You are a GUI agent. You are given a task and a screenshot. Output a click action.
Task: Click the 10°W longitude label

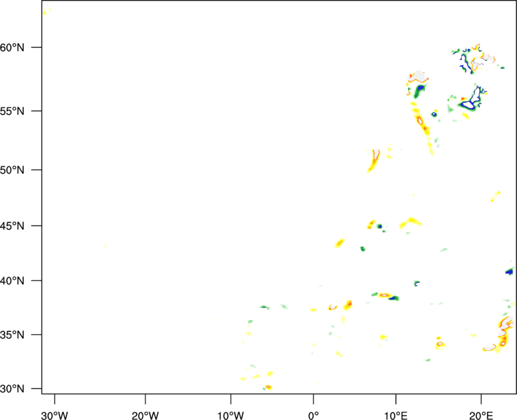231,415
